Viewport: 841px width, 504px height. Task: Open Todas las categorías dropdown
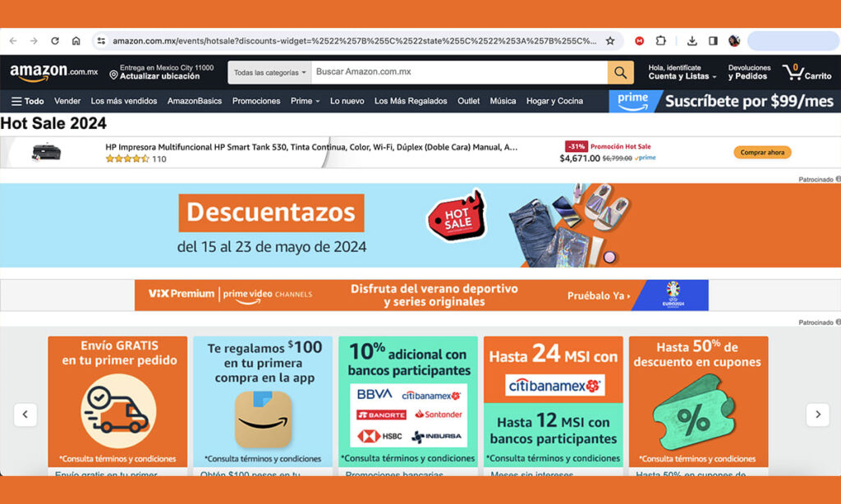point(269,72)
